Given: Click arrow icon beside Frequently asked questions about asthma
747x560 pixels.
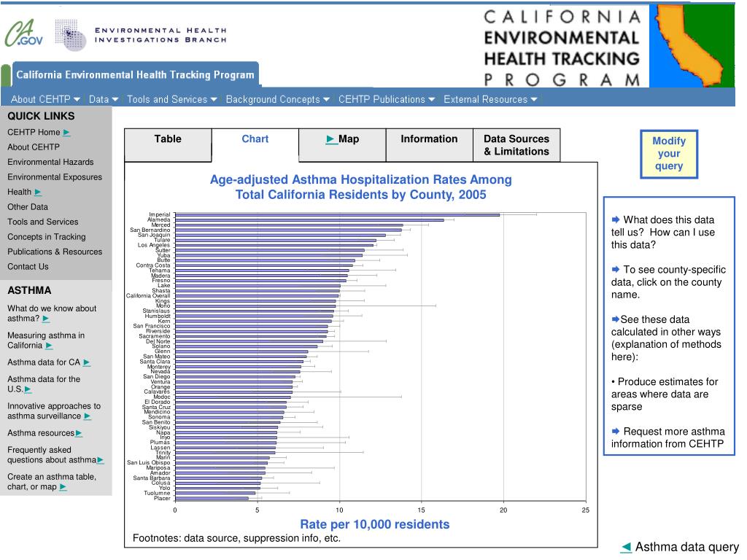Looking at the screenshot, I should coord(100,461).
